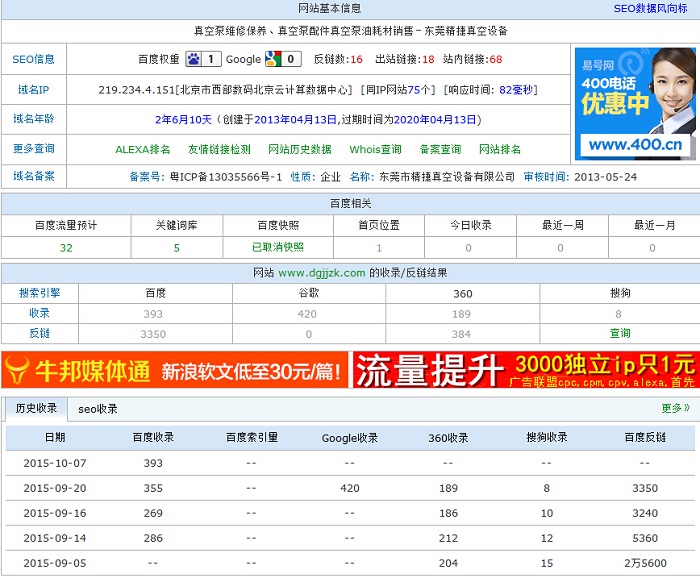Open the 400.cn phone service ad

635,103
